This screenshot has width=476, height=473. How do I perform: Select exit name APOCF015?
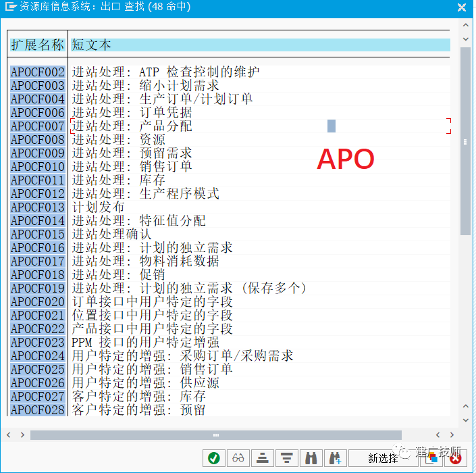tap(38, 234)
